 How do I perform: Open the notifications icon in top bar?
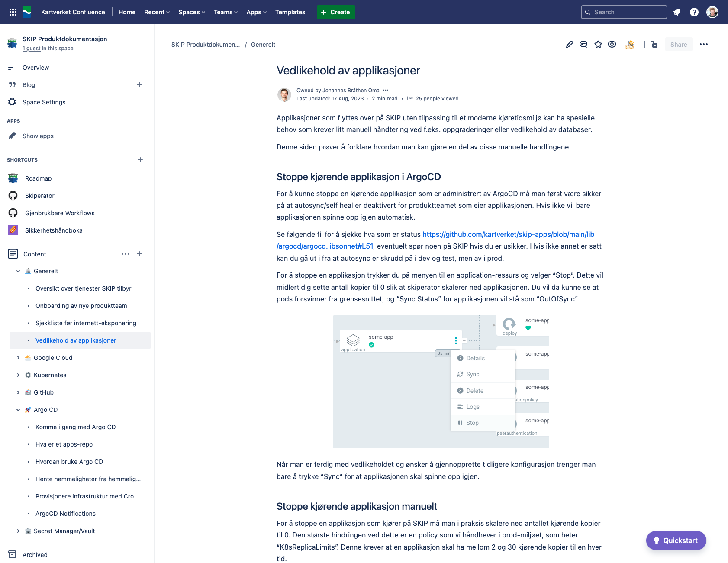pyautogui.click(x=677, y=12)
